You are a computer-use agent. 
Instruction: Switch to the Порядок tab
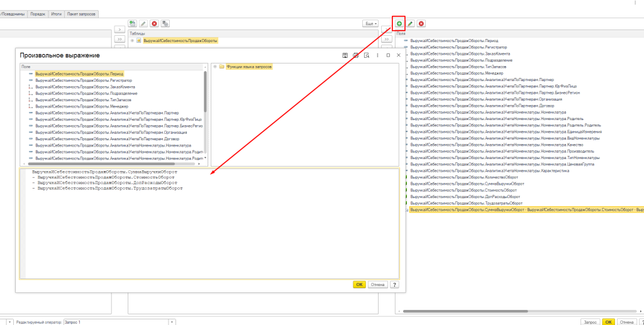pyautogui.click(x=37, y=13)
